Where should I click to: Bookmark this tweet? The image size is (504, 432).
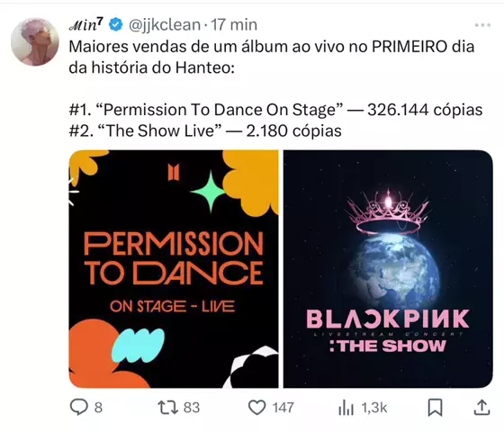(436, 408)
